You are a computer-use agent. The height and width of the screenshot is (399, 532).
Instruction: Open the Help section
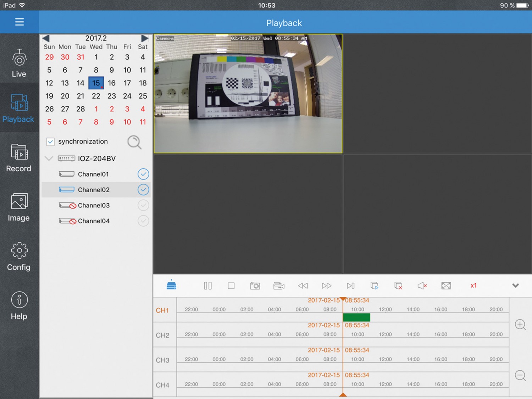click(19, 306)
